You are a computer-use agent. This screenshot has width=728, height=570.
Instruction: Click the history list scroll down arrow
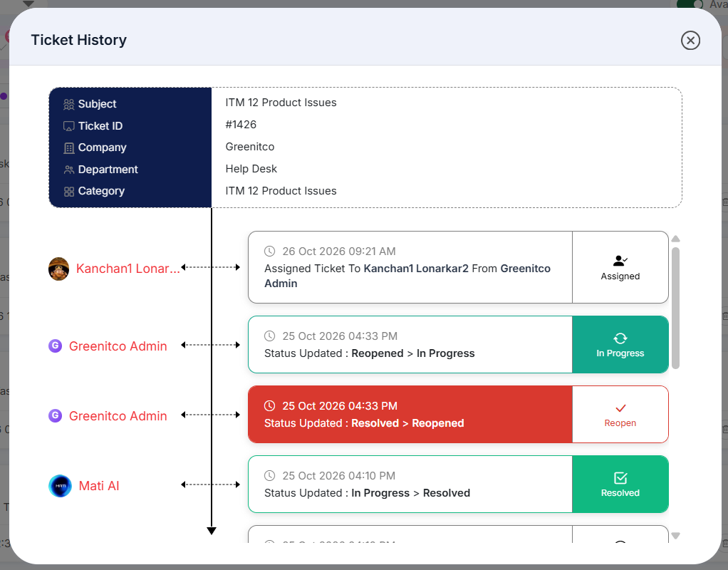coord(675,536)
